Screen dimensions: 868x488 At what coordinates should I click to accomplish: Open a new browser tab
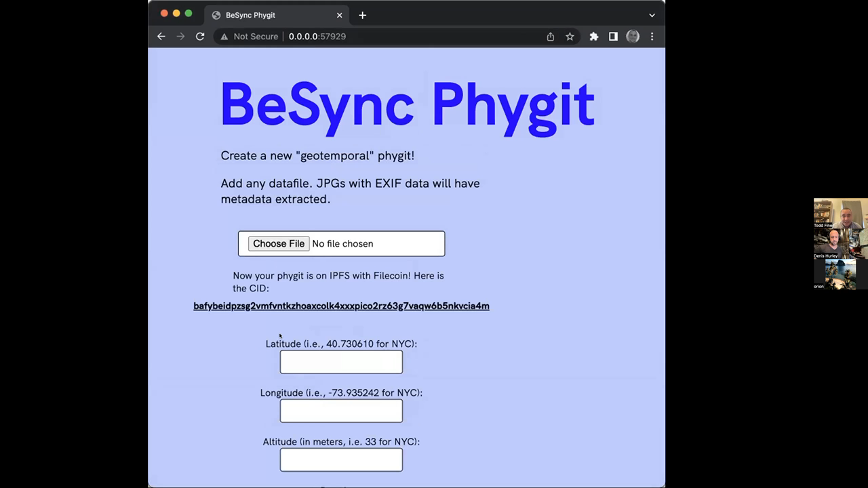362,15
